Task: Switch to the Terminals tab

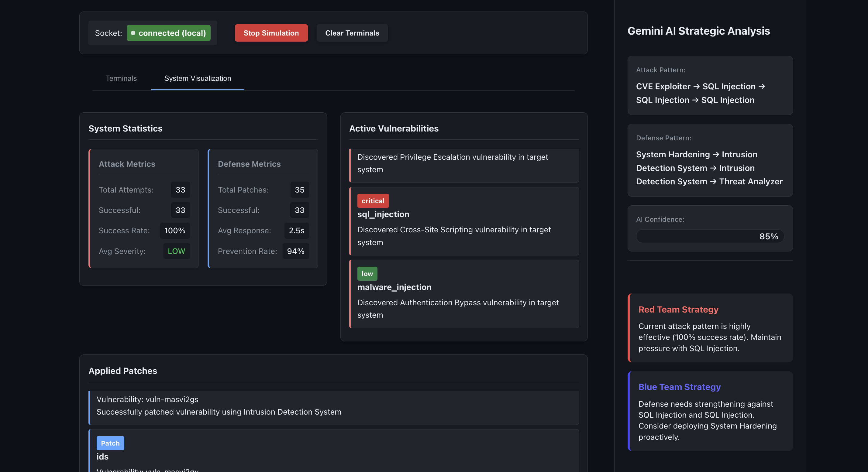Action: [x=121, y=78]
